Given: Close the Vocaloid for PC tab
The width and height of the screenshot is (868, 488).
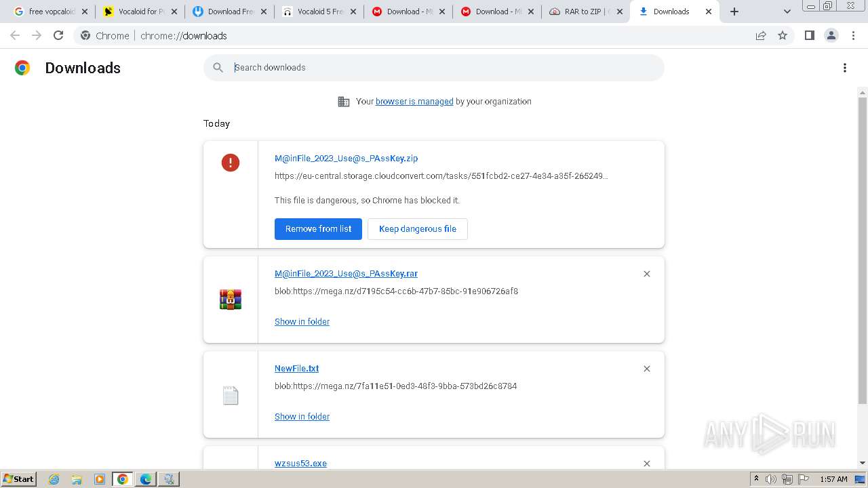Looking at the screenshot, I should (174, 12).
